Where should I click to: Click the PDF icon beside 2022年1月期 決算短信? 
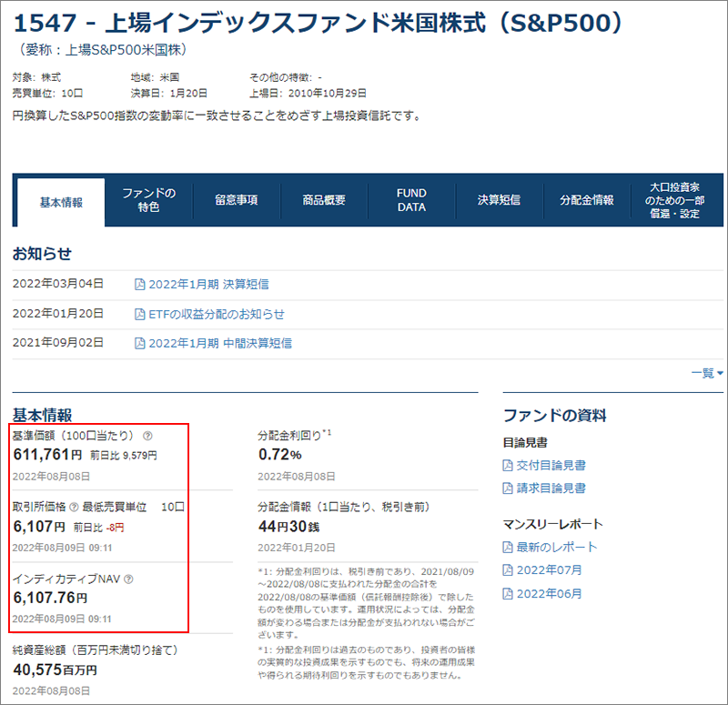139,285
